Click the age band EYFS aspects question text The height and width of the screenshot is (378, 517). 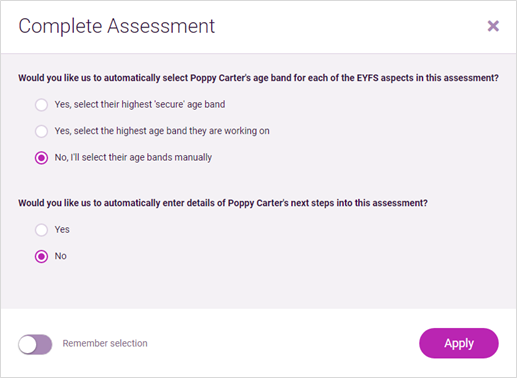click(x=258, y=78)
